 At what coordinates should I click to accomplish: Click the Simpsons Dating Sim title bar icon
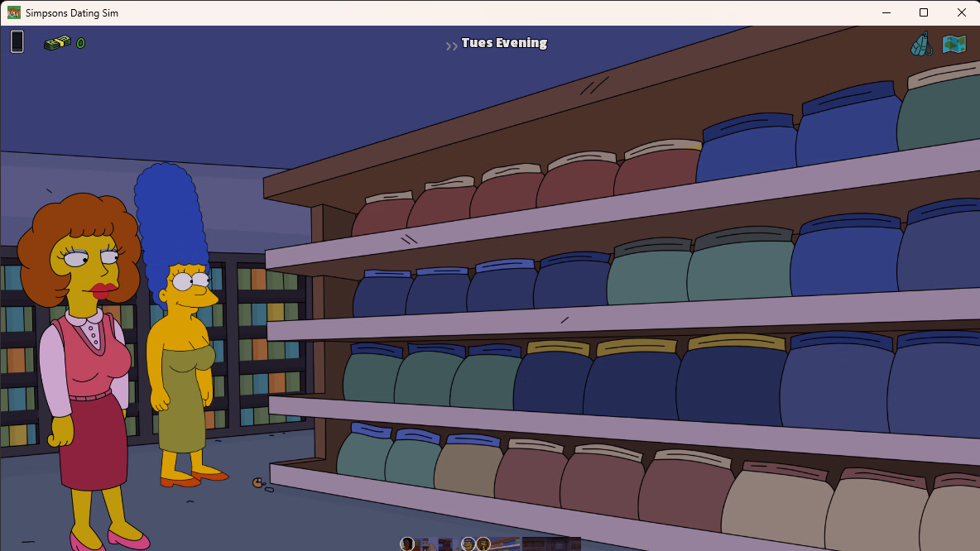14,12
